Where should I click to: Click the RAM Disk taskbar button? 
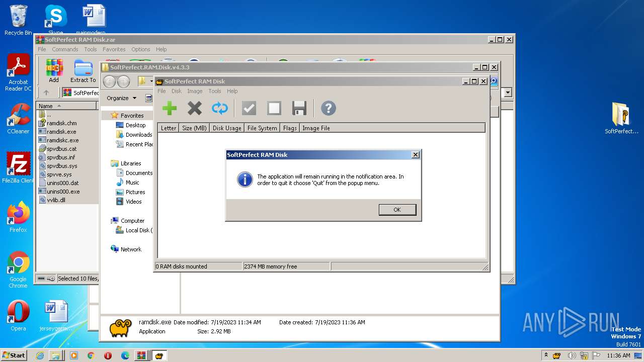point(159,355)
